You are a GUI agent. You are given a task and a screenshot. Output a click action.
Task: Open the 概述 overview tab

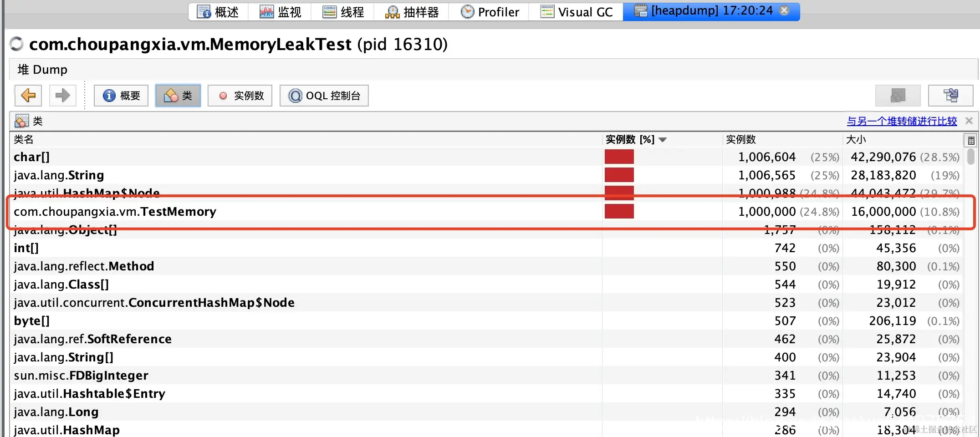coord(218,12)
